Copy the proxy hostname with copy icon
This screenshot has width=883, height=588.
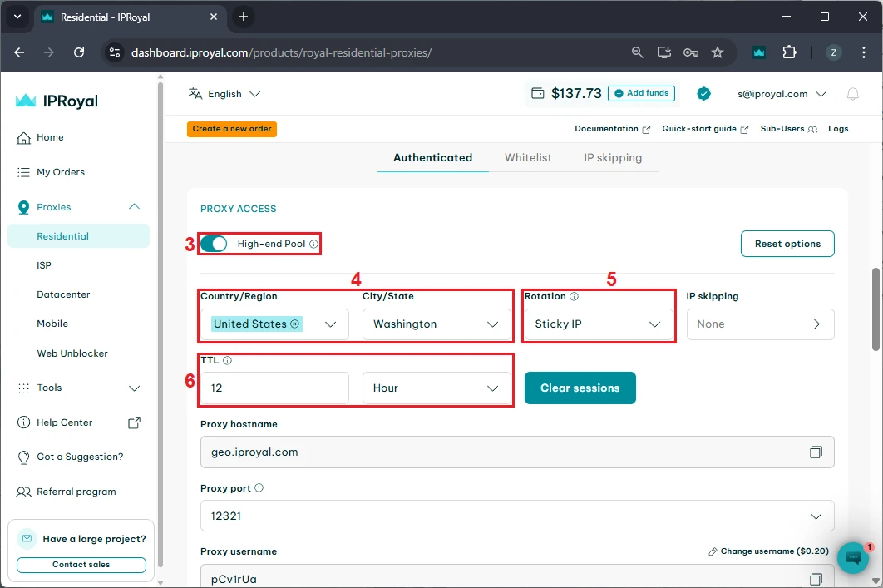(816, 452)
